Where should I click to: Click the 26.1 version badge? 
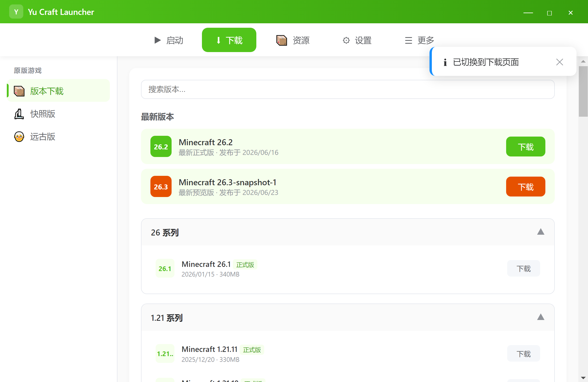pos(165,268)
